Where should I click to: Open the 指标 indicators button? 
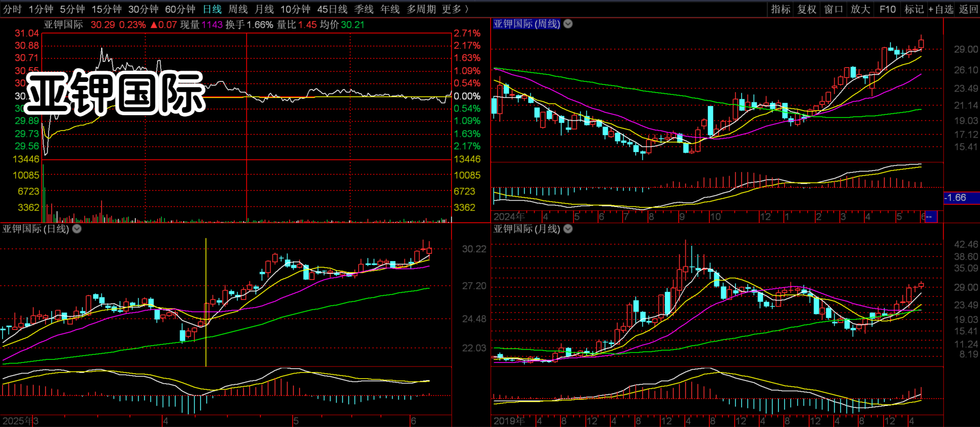(x=781, y=9)
